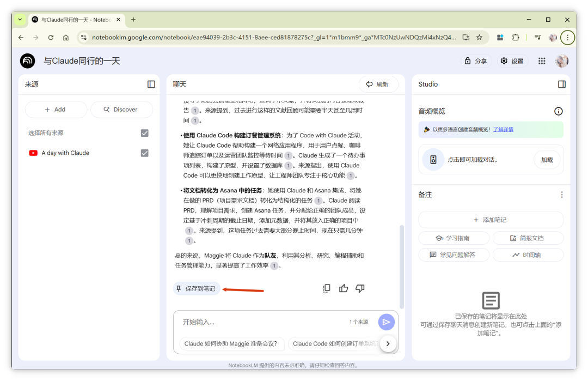Image resolution: width=588 pixels, height=381 pixels.
Task: Bookmark this page with star icon
Action: click(479, 38)
